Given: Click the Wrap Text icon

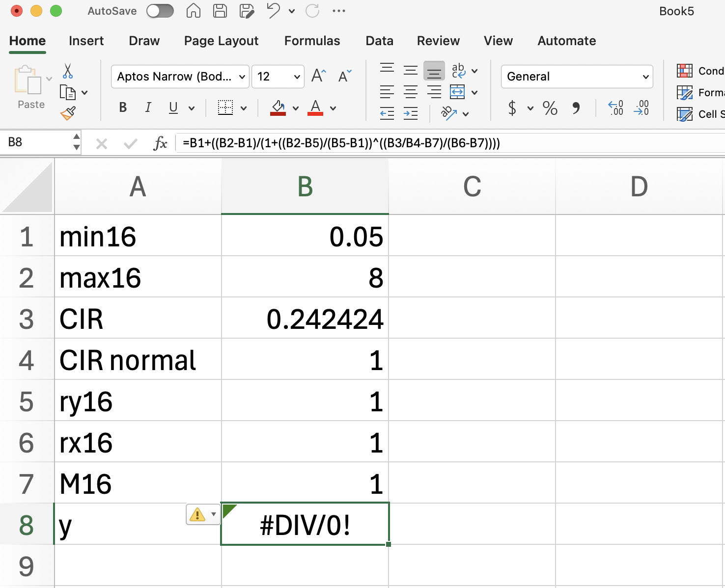Looking at the screenshot, I should pyautogui.click(x=459, y=71).
